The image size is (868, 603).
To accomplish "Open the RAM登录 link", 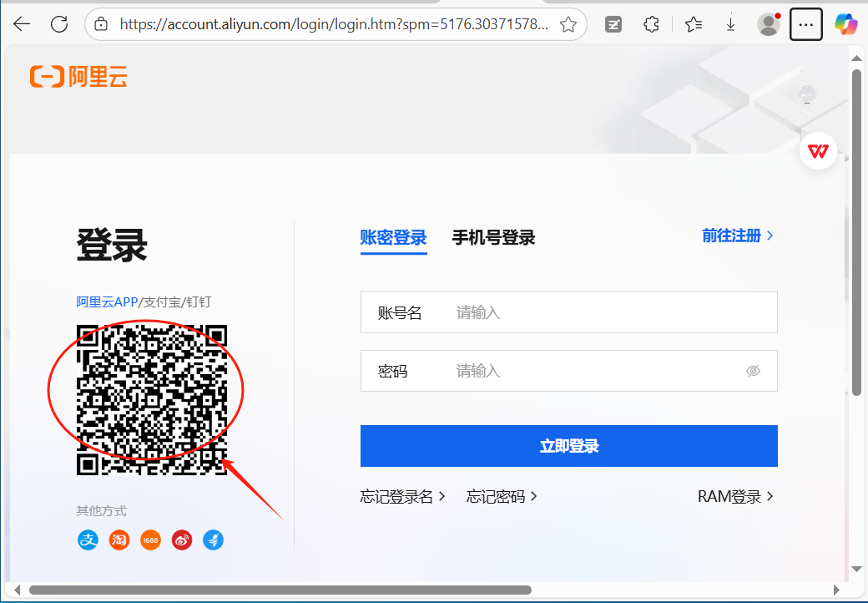I will click(x=735, y=497).
